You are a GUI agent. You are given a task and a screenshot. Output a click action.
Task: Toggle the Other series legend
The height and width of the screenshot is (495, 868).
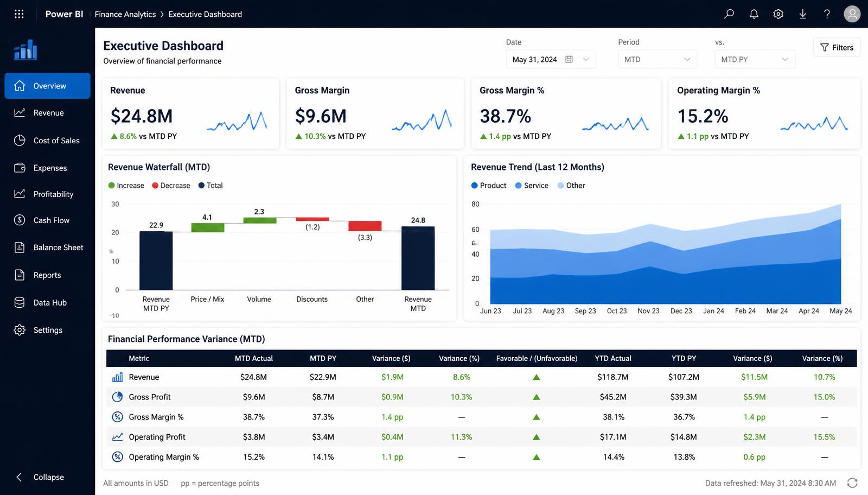(571, 186)
